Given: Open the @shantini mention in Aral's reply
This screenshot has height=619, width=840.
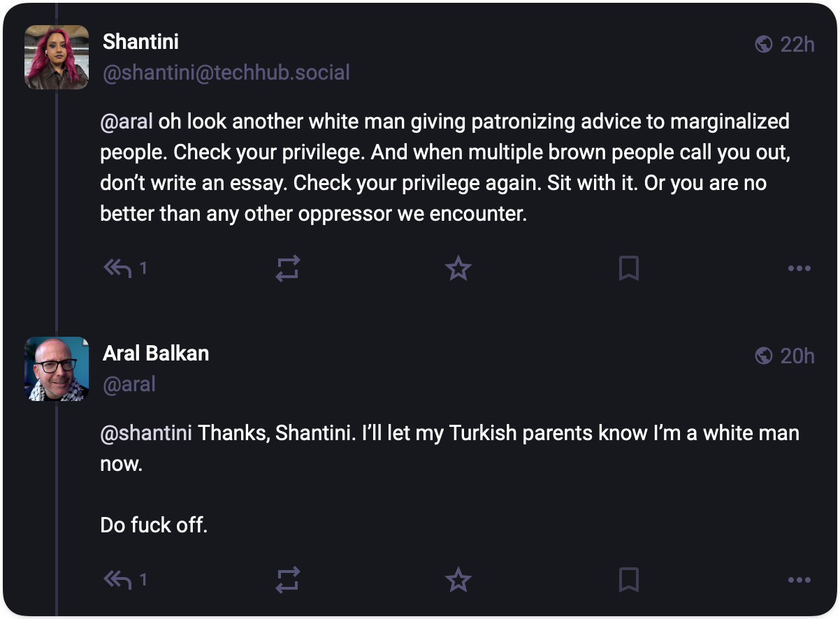Looking at the screenshot, I should [x=146, y=433].
